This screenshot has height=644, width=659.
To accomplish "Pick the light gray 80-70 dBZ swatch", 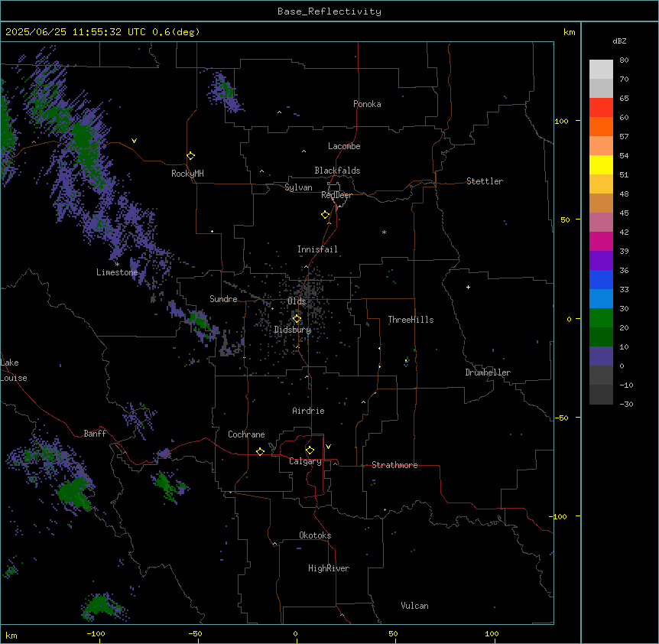I will coord(601,70).
